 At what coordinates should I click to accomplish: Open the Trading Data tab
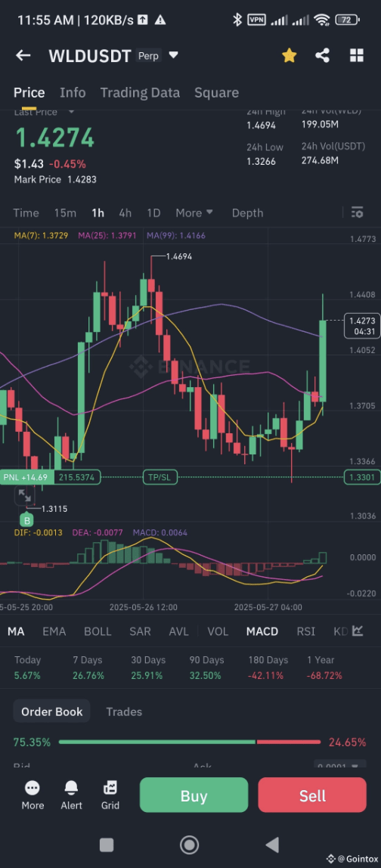coord(140,92)
